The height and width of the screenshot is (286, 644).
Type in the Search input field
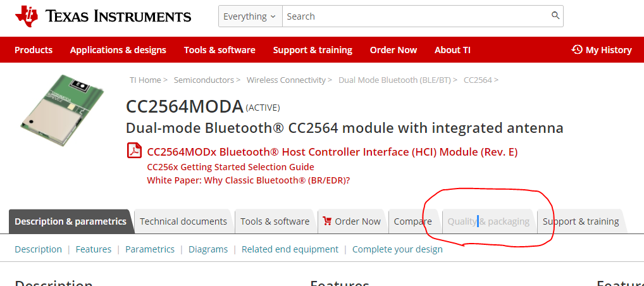click(418, 16)
